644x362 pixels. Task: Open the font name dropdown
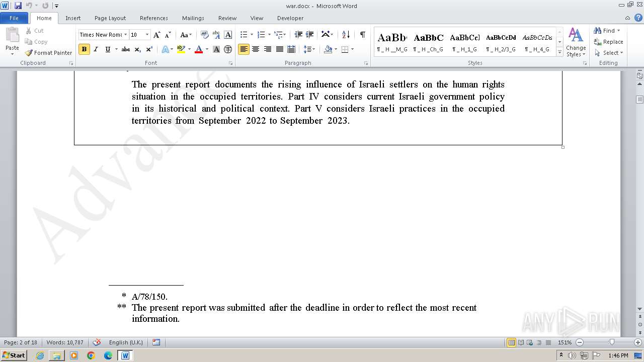coord(126,35)
